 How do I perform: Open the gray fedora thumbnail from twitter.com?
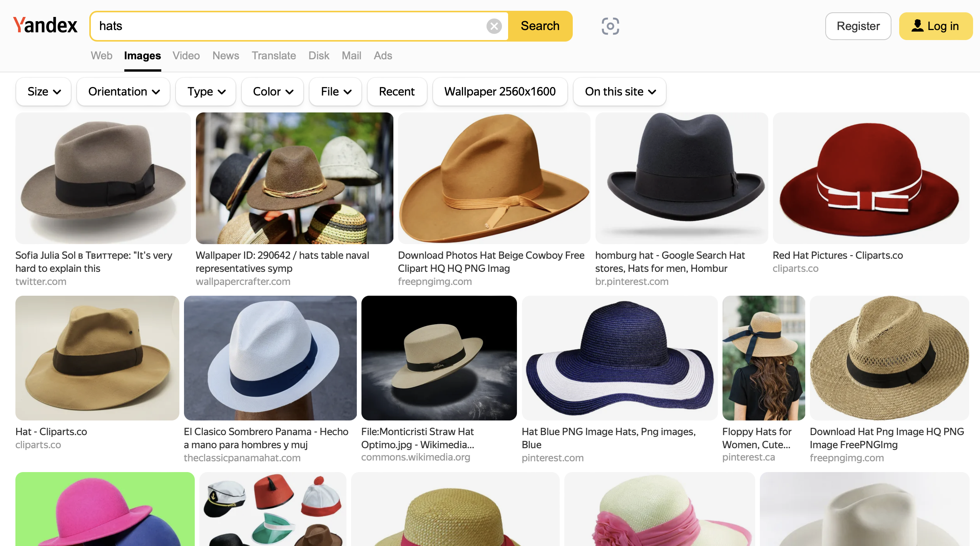103,178
